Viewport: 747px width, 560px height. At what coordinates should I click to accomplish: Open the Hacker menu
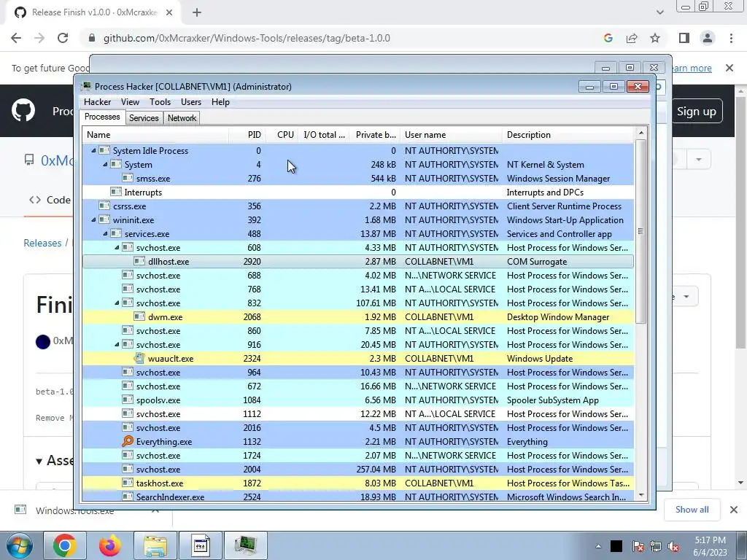click(97, 102)
